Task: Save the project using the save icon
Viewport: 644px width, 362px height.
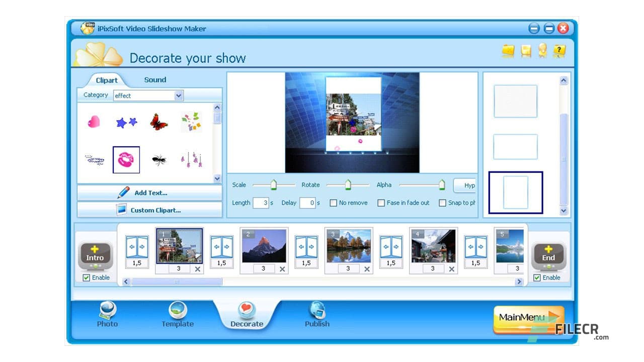Action: pyautogui.click(x=525, y=50)
